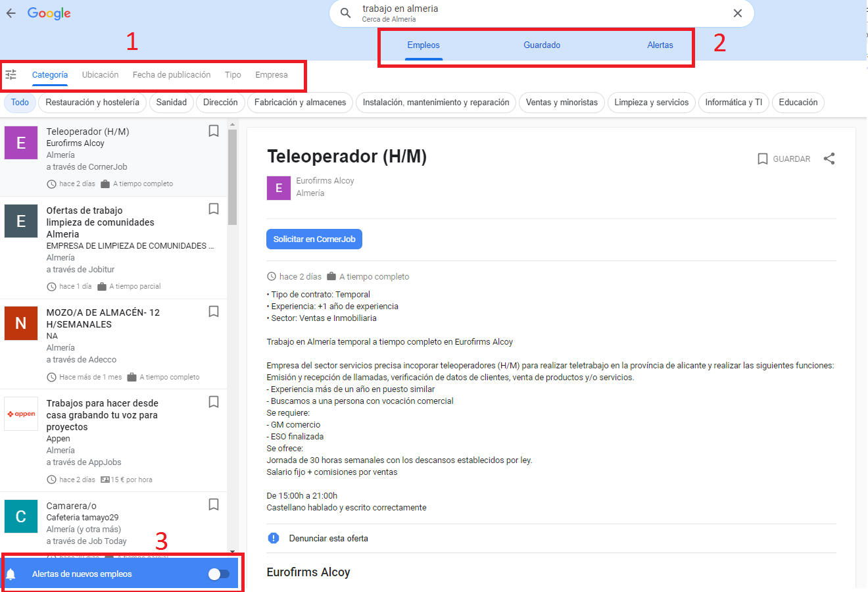Click 'Cafeteria tamayo29' company name
The width and height of the screenshot is (868, 592).
[x=82, y=518]
